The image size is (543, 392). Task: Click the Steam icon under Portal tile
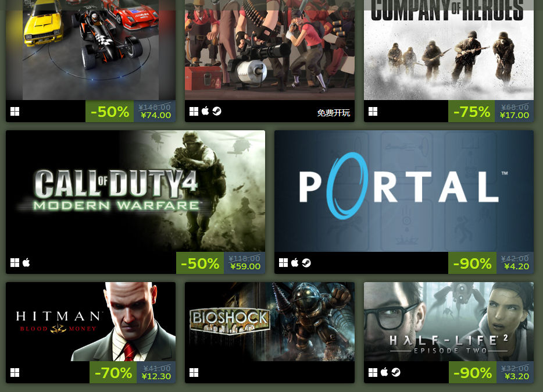(x=306, y=263)
